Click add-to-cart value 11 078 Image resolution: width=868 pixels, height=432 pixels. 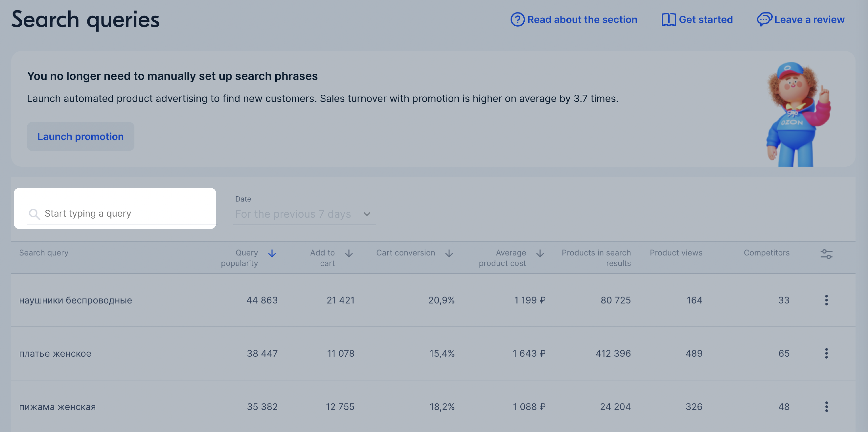[341, 353]
